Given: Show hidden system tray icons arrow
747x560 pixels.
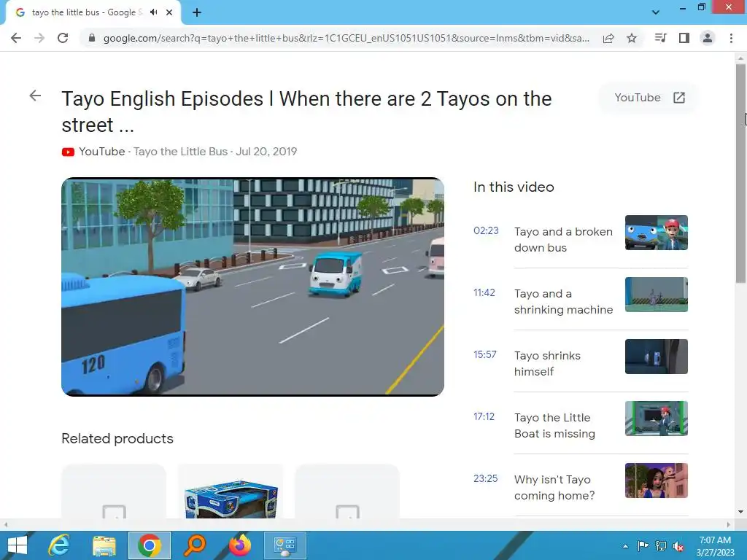Looking at the screenshot, I should (625, 546).
